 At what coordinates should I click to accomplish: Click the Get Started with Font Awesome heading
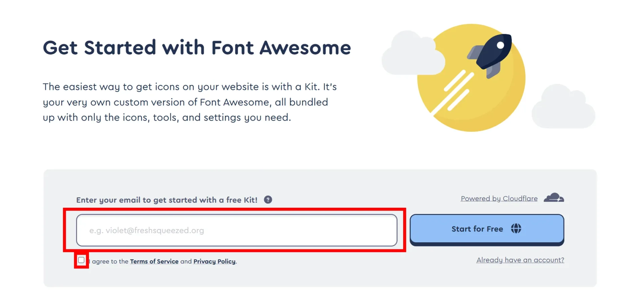coord(197,48)
